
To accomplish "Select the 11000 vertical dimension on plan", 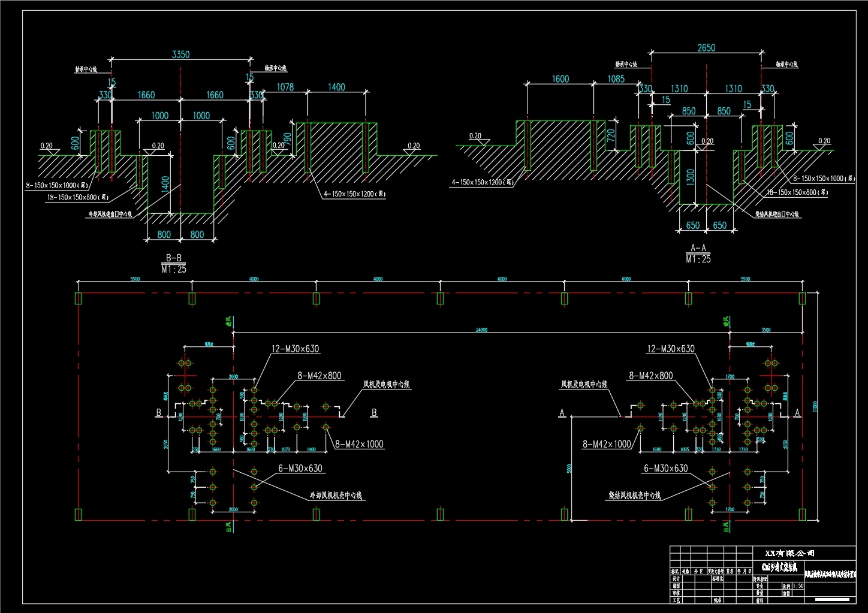I will (815, 407).
